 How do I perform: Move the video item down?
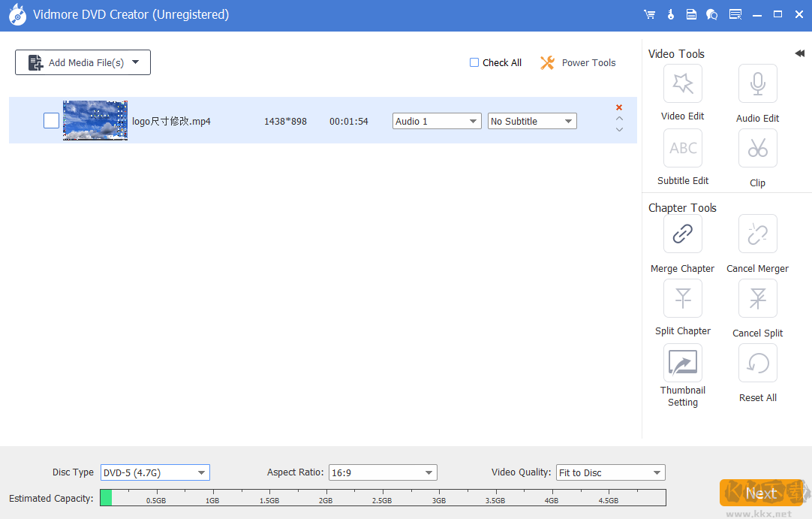click(619, 130)
